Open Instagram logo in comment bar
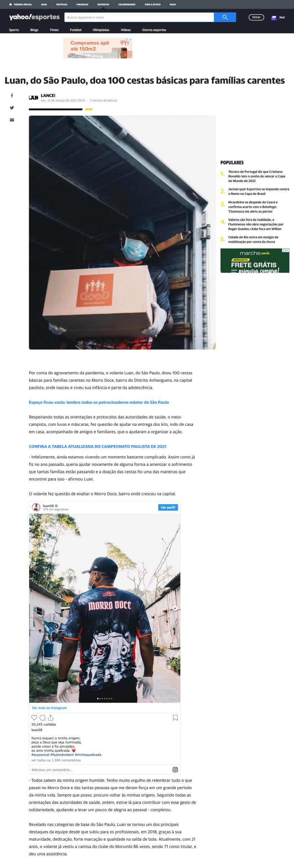 [175, 770]
